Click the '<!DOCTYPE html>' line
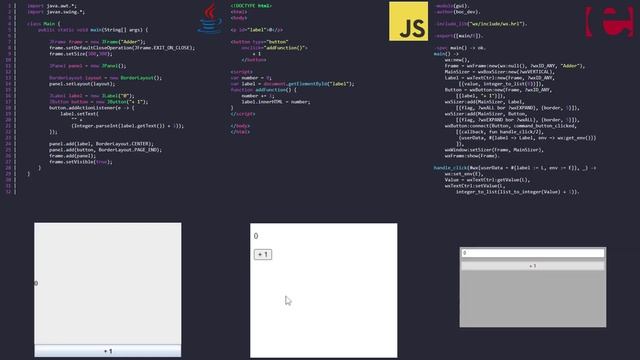Screen dimensions: 640x360 [x=251, y=6]
